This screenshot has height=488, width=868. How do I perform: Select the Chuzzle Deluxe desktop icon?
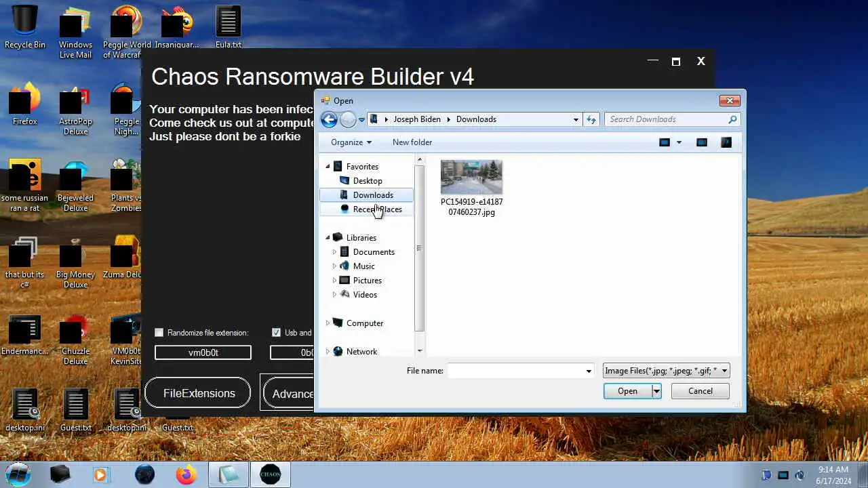75,340
